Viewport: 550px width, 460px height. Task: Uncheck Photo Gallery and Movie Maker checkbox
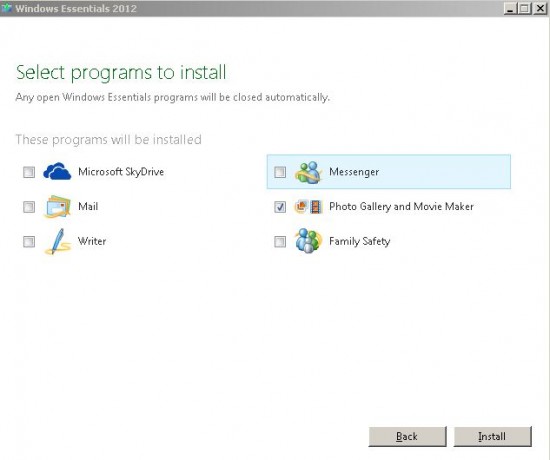tap(280, 207)
